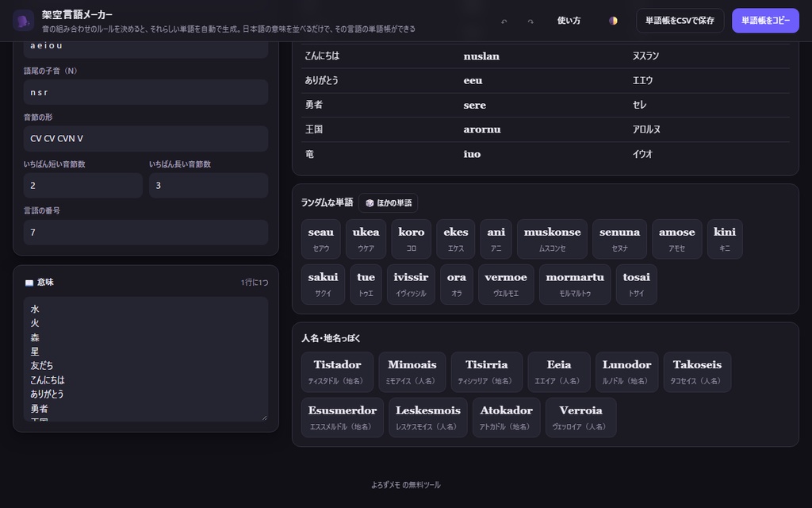Viewport: 812px width, 508px height.
Task: Click 単語帳をコピー button
Action: (765, 21)
